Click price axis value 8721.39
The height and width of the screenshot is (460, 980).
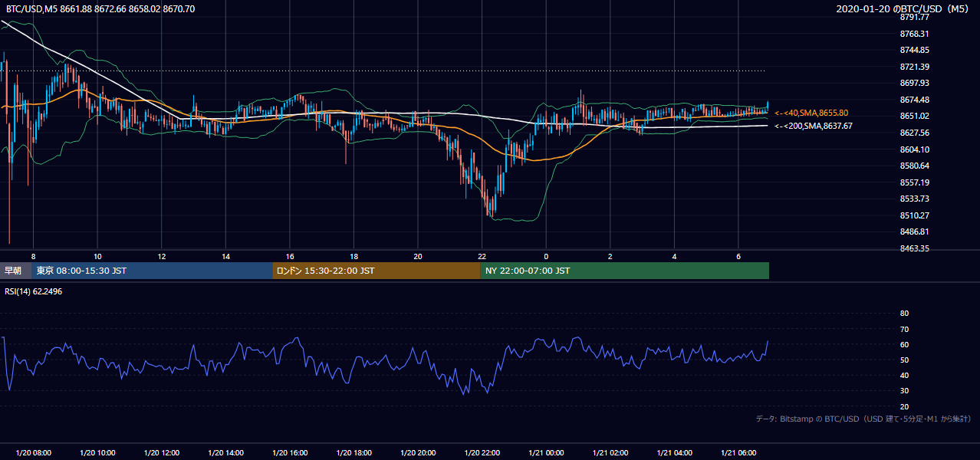point(914,67)
